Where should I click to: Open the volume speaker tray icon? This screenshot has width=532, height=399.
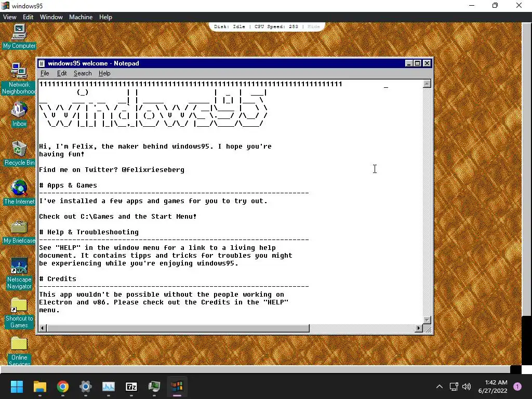coord(467,387)
